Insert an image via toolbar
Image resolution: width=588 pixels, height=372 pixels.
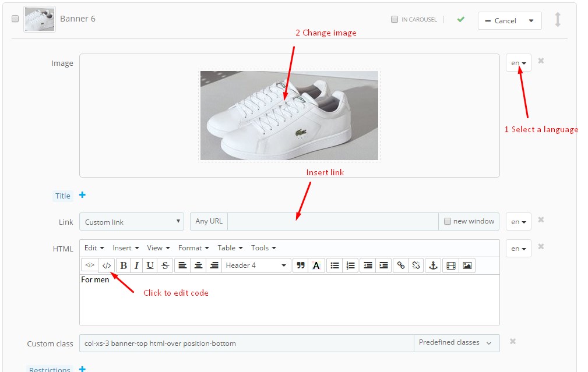467,265
